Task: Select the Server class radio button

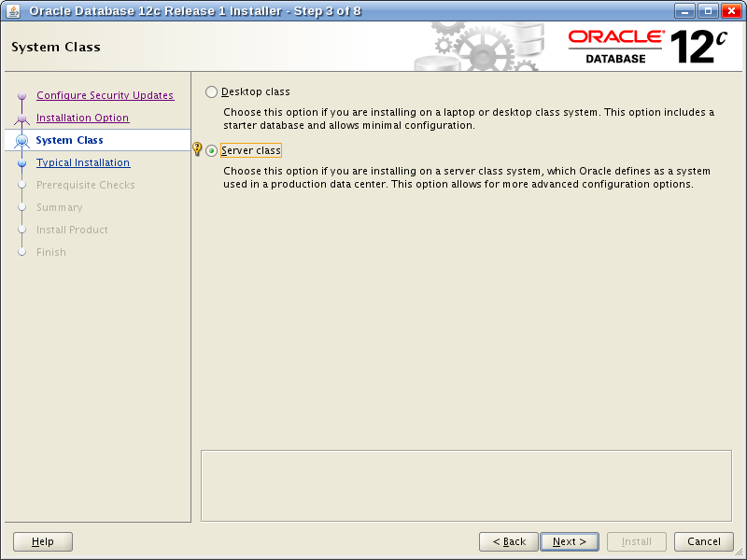Action: tap(211, 150)
